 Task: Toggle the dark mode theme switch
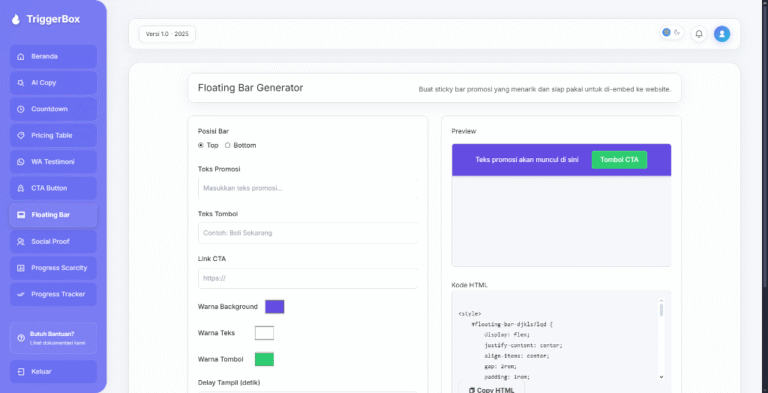pos(672,32)
